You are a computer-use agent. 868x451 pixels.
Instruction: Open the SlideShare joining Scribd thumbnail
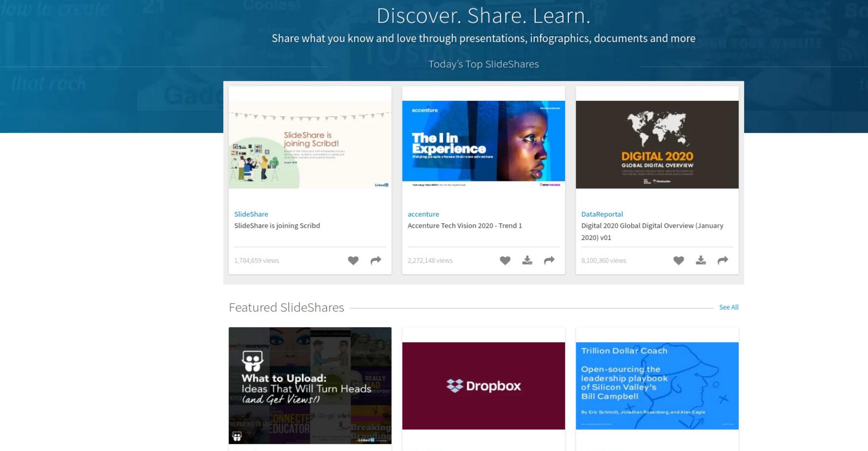[x=310, y=144]
